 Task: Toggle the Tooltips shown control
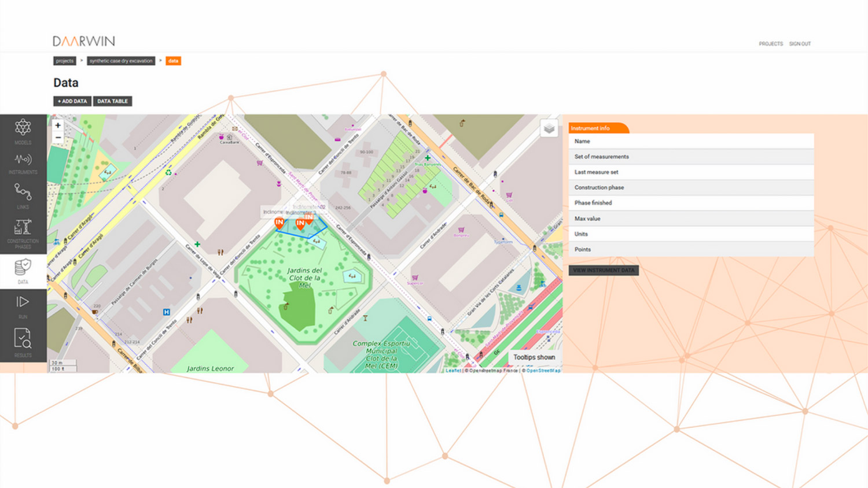coord(534,357)
